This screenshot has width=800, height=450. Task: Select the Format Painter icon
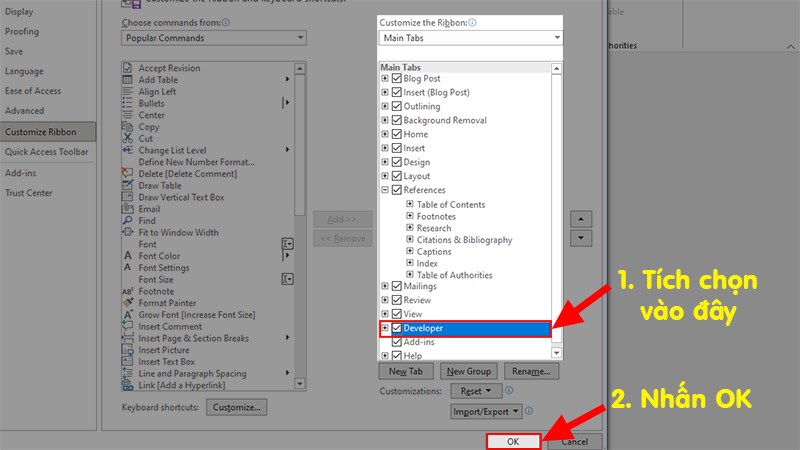point(127,303)
